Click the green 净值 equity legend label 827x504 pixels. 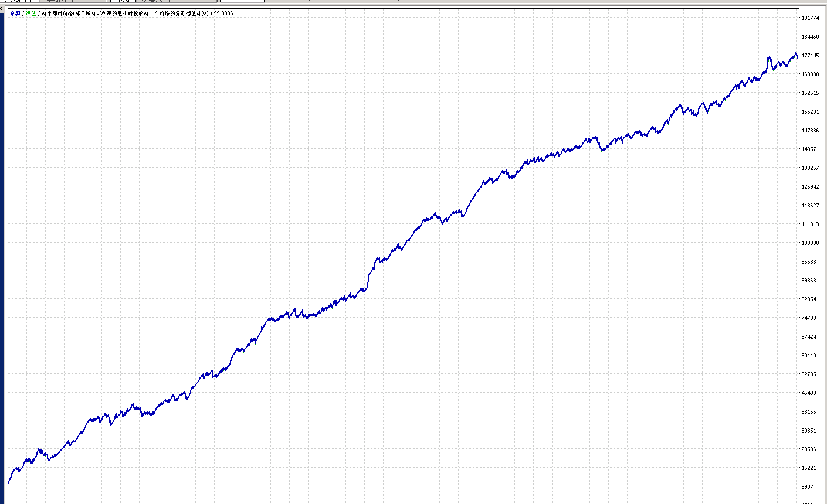pyautogui.click(x=30, y=13)
